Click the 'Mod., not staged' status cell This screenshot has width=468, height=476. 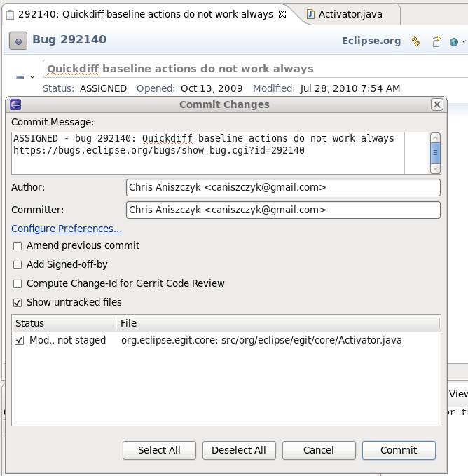[67, 340]
